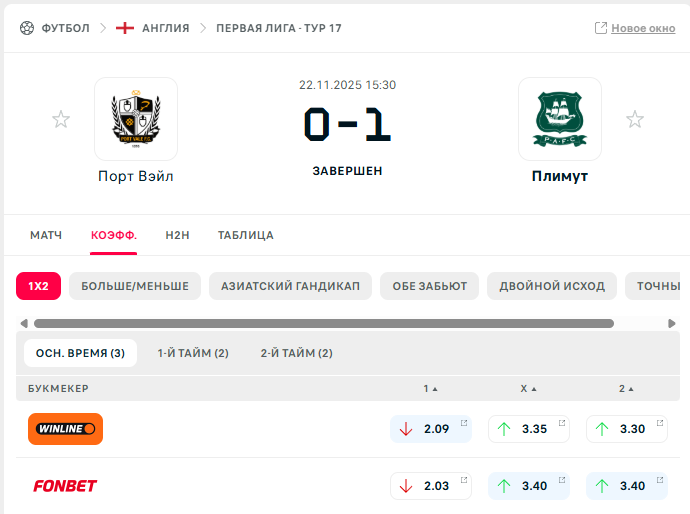Sort by column X odds
Screen dimensions: 690x514
pos(528,388)
